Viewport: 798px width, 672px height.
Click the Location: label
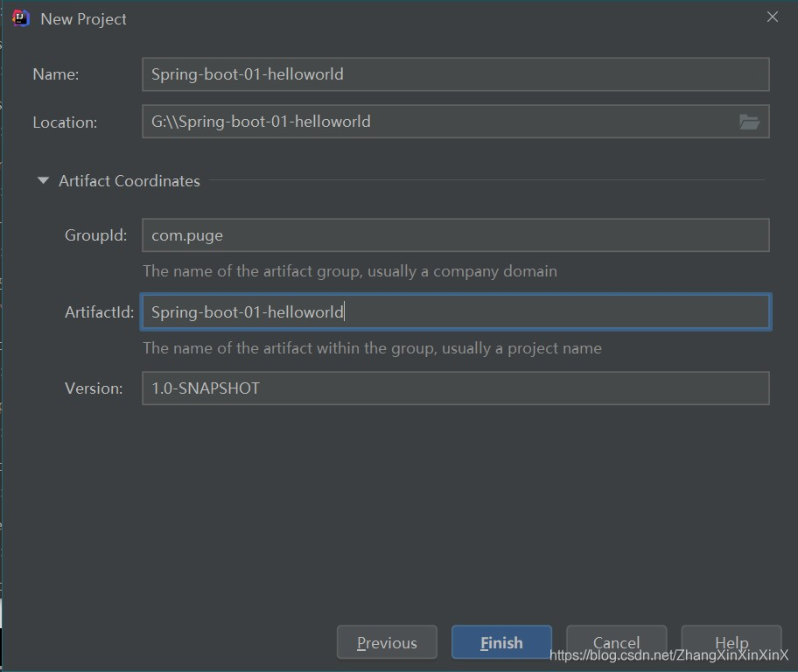[x=65, y=122]
